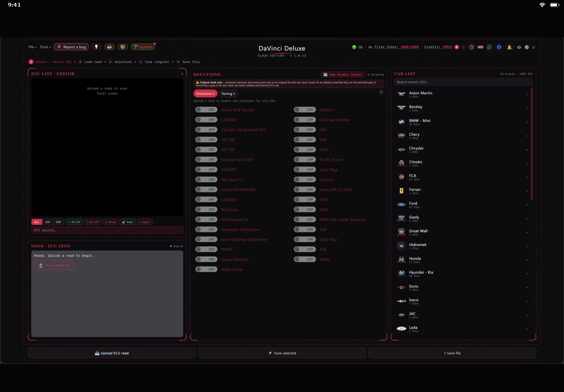Open the Facebook page icon

(499, 47)
